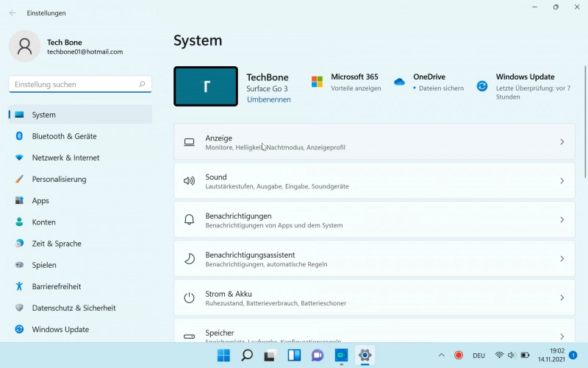Expand the Anzeige row chevron

pos(562,142)
